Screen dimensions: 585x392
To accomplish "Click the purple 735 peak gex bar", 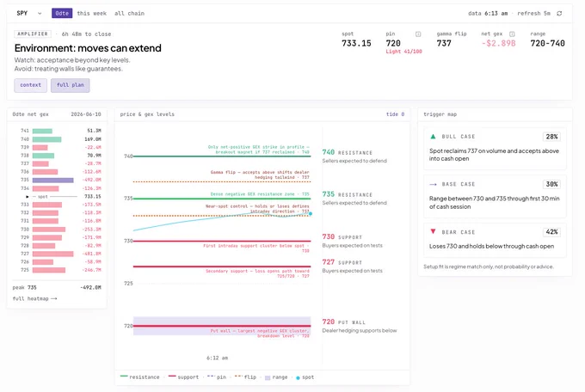I will pyautogui.click(x=53, y=181).
